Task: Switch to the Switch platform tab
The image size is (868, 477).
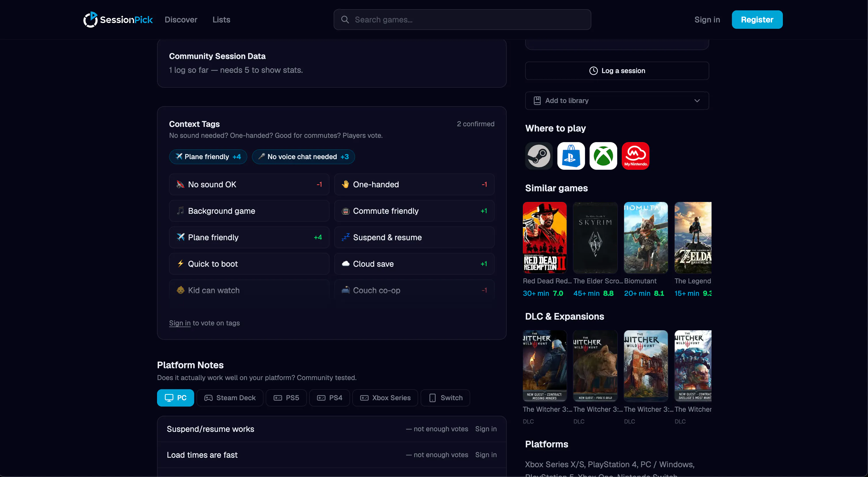Action: click(x=445, y=398)
